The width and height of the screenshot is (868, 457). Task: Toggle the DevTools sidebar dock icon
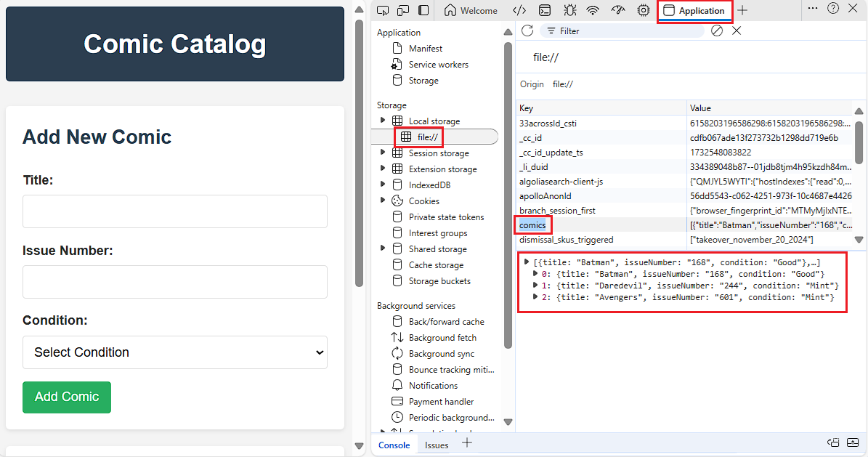[423, 10]
